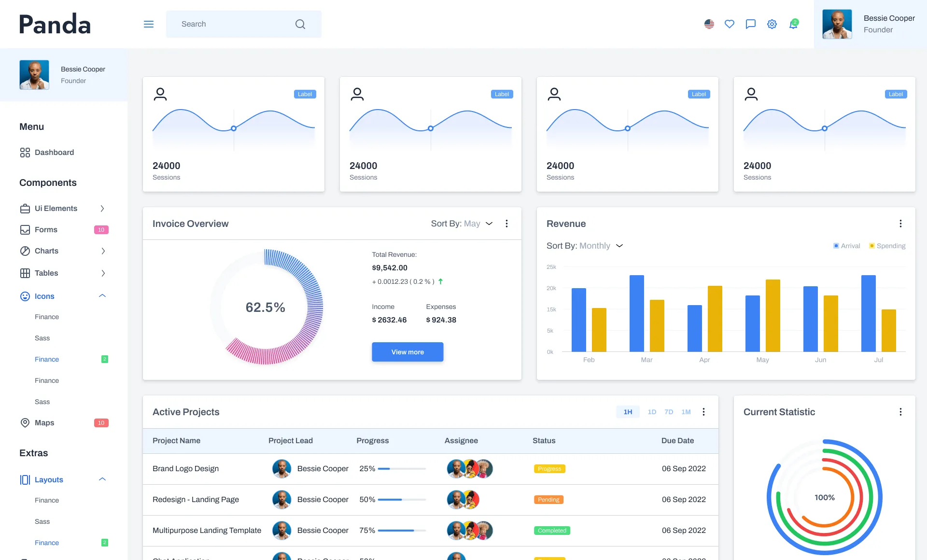This screenshot has width=927, height=560.
Task: Open the chat messages icon
Action: tap(750, 24)
